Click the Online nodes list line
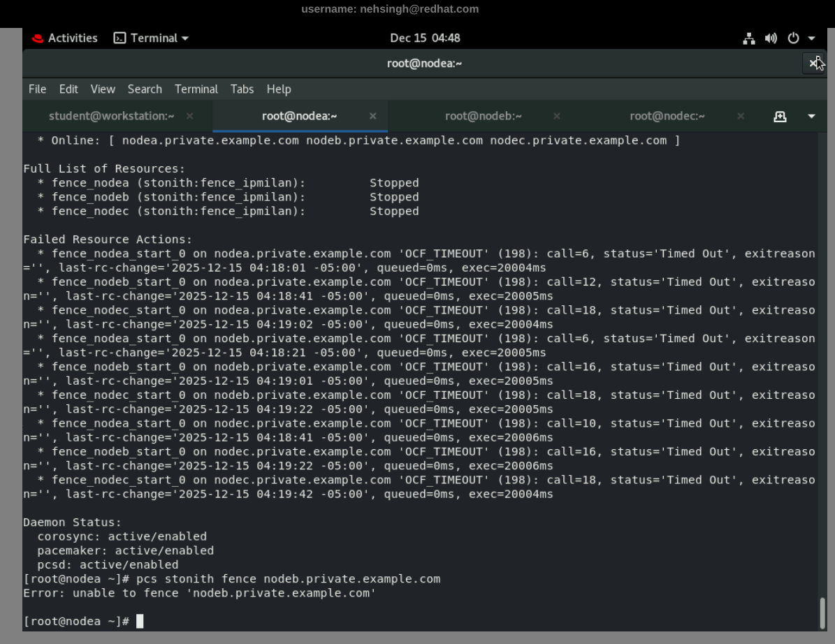Image resolution: width=835 pixels, height=644 pixels. coord(358,140)
